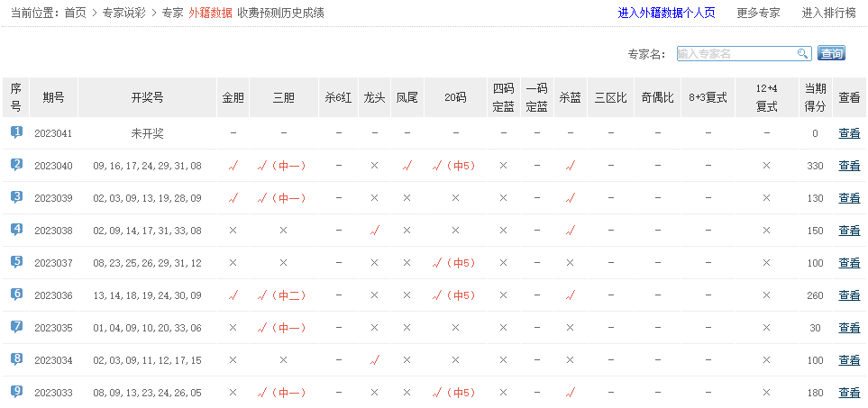
Task: Navigate to 专家说彩 in breadcrumb
Action: [x=124, y=13]
